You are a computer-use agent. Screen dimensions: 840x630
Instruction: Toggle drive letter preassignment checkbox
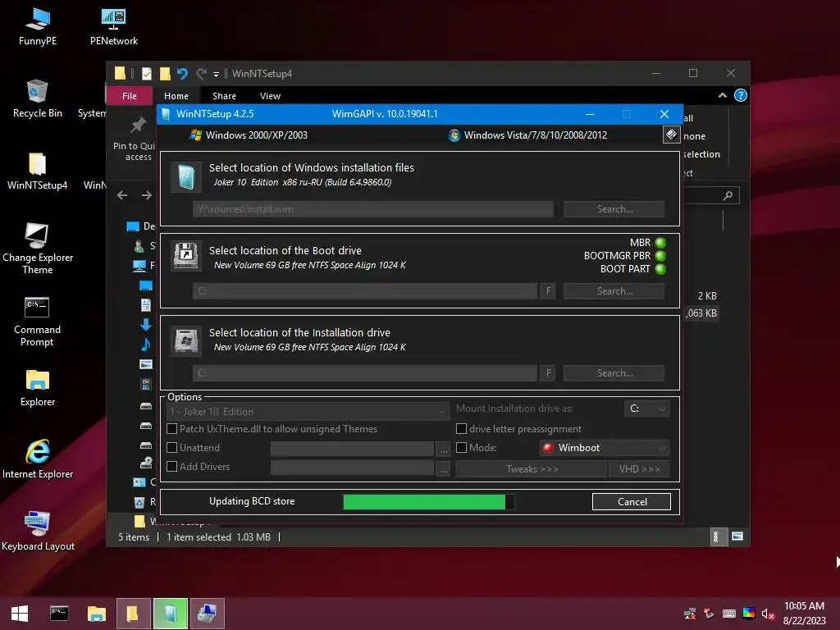pyautogui.click(x=461, y=428)
